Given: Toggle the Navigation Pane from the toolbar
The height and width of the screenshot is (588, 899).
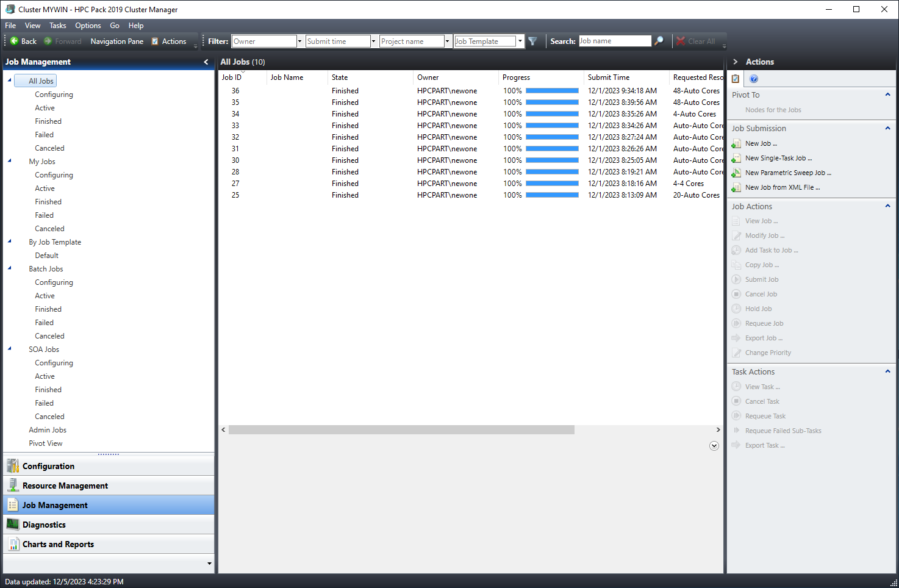Looking at the screenshot, I should [116, 41].
